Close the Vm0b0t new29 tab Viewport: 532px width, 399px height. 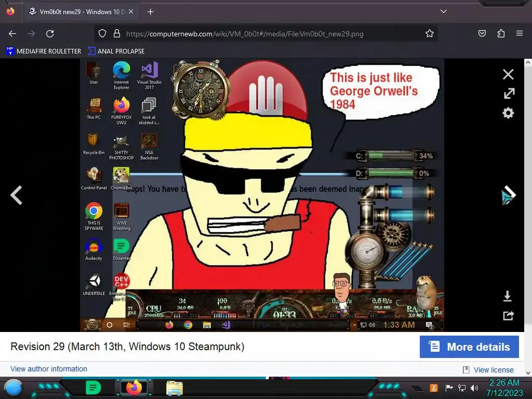click(x=131, y=11)
